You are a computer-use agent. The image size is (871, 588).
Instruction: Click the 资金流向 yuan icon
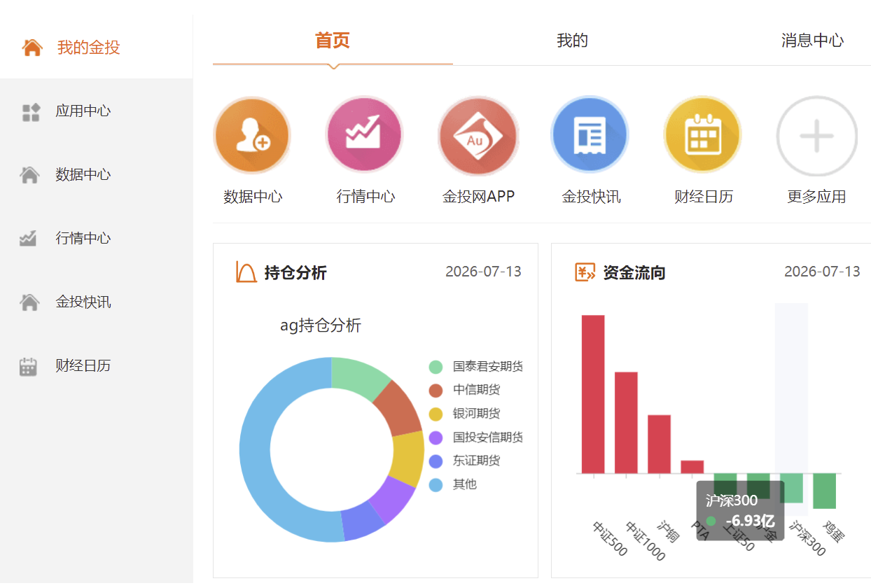(x=585, y=272)
